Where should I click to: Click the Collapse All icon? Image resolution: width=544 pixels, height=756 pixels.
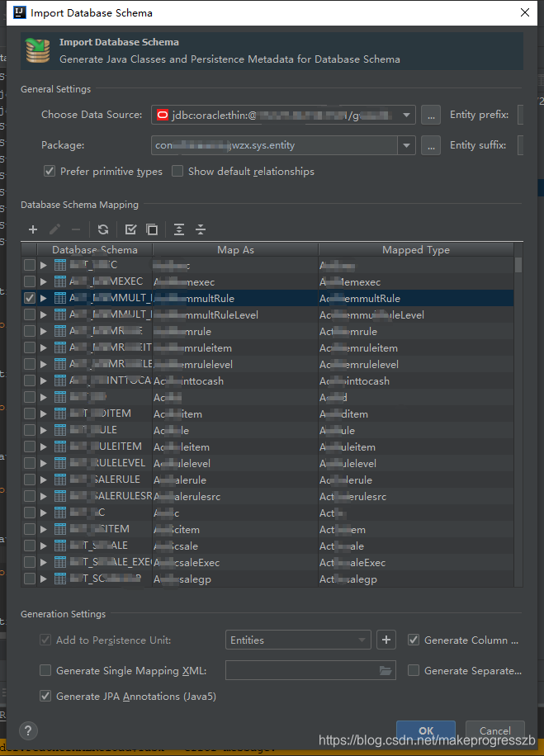pyautogui.click(x=201, y=229)
